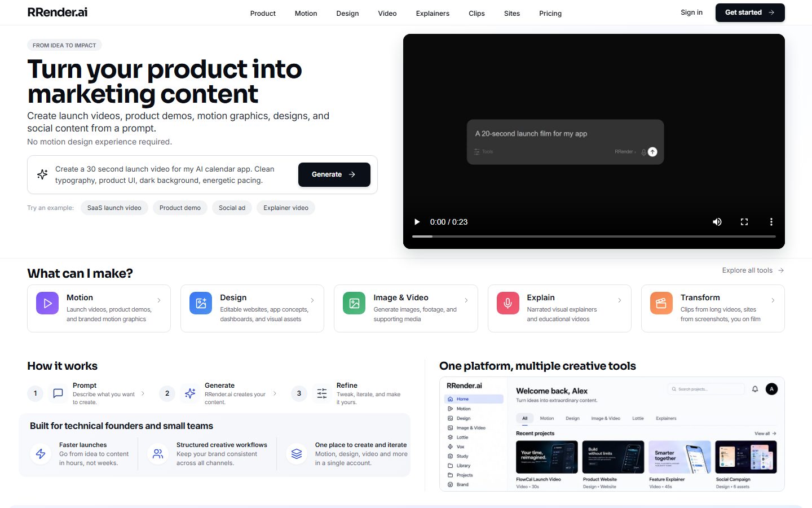The width and height of the screenshot is (812, 508).
Task: Click the orange Transform clapperboard icon
Action: (x=661, y=303)
